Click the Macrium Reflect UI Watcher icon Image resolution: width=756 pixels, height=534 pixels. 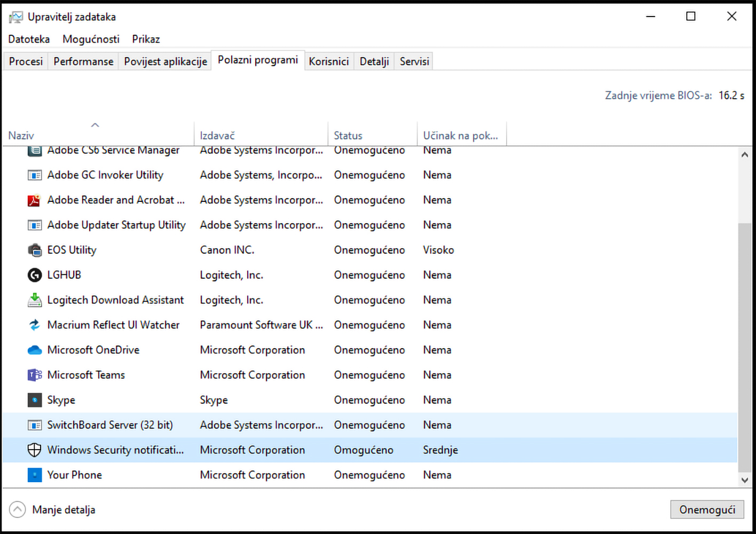(35, 325)
